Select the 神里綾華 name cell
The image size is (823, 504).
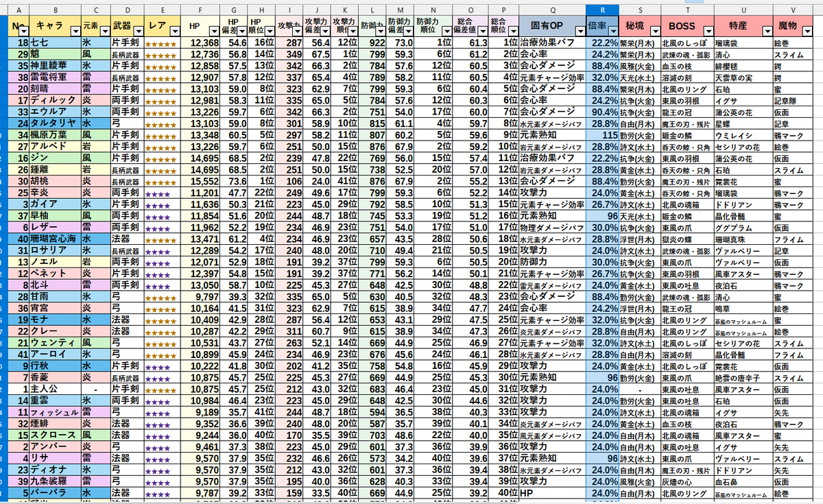point(56,66)
